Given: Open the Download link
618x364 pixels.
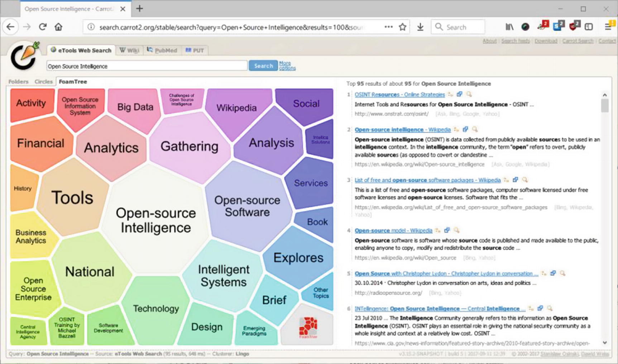Looking at the screenshot, I should [x=546, y=41].
